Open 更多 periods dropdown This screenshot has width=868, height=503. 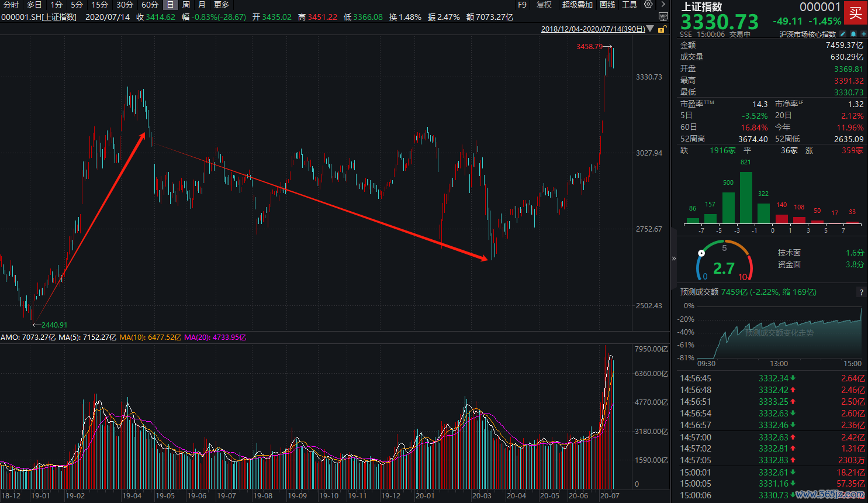222,5
